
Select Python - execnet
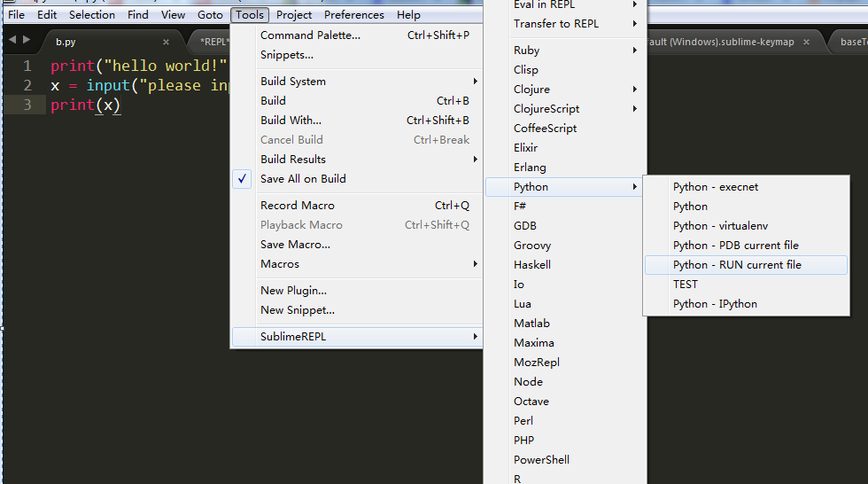[746, 187]
